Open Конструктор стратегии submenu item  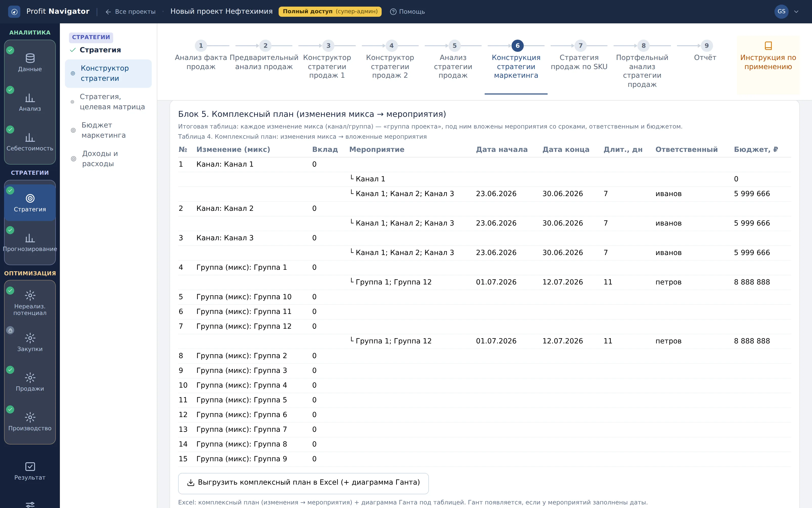click(x=108, y=73)
